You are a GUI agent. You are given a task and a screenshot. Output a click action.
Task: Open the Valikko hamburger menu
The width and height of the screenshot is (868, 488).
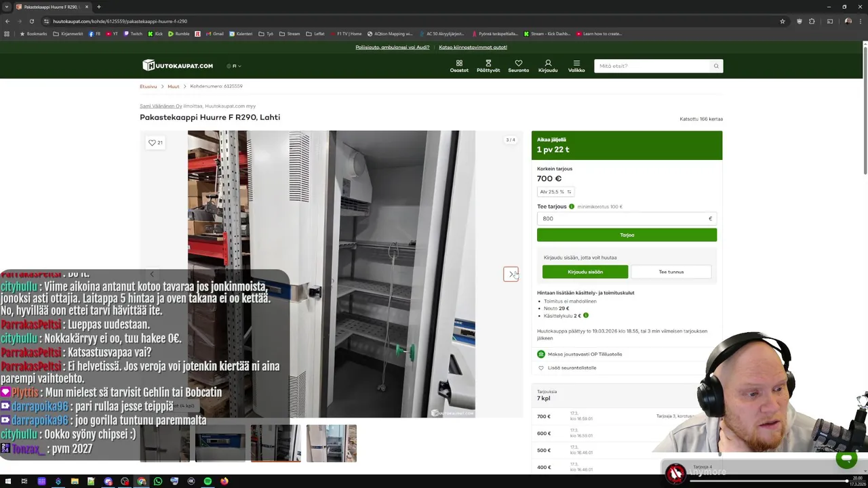click(576, 66)
